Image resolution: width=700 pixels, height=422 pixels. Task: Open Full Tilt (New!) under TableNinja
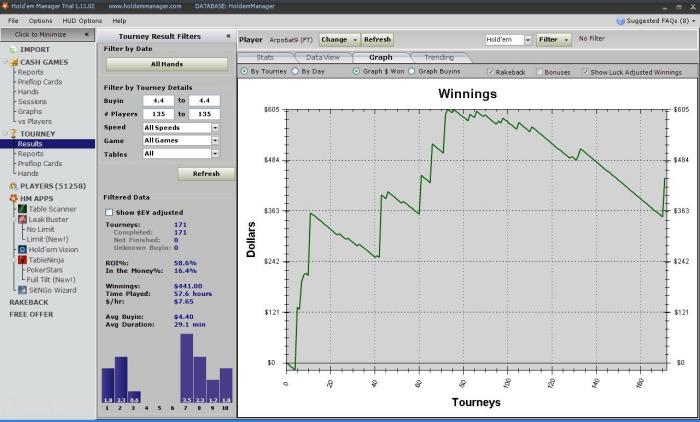tap(51, 280)
